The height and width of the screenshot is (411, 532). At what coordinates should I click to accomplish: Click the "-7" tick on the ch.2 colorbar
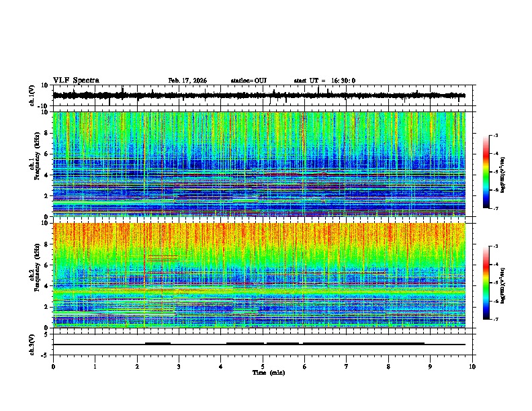tap(495, 320)
